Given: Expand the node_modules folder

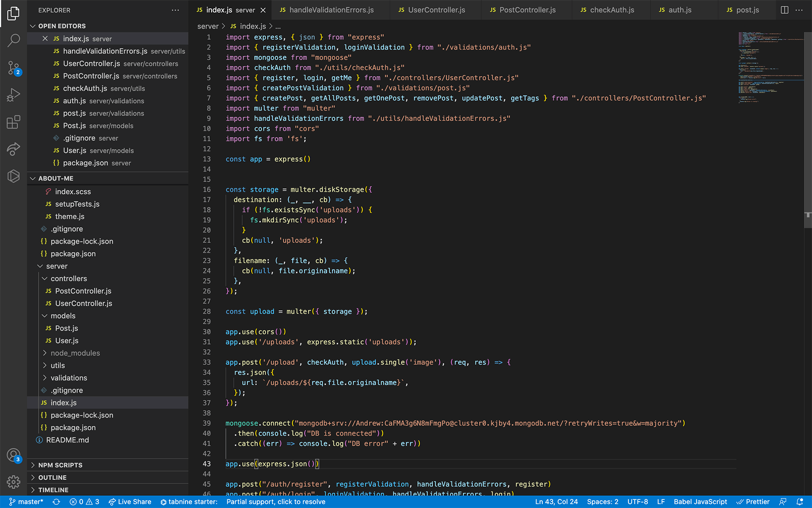Looking at the screenshot, I should (x=107, y=353).
